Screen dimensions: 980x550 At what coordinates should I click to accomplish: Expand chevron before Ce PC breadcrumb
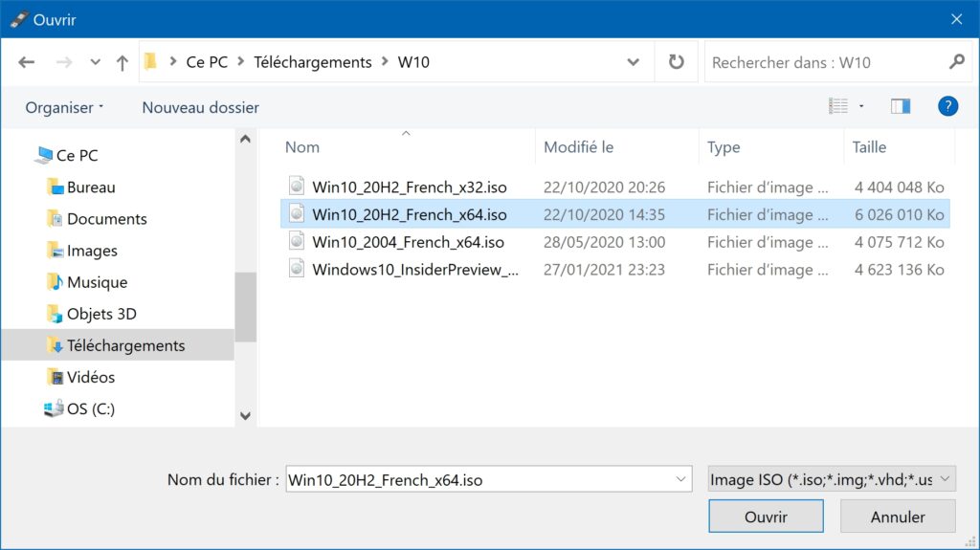(173, 62)
